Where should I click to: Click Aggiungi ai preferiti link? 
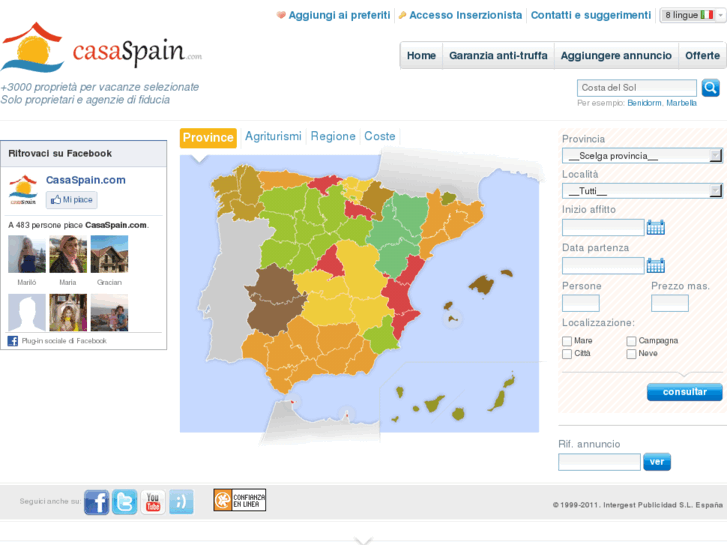[339, 15]
